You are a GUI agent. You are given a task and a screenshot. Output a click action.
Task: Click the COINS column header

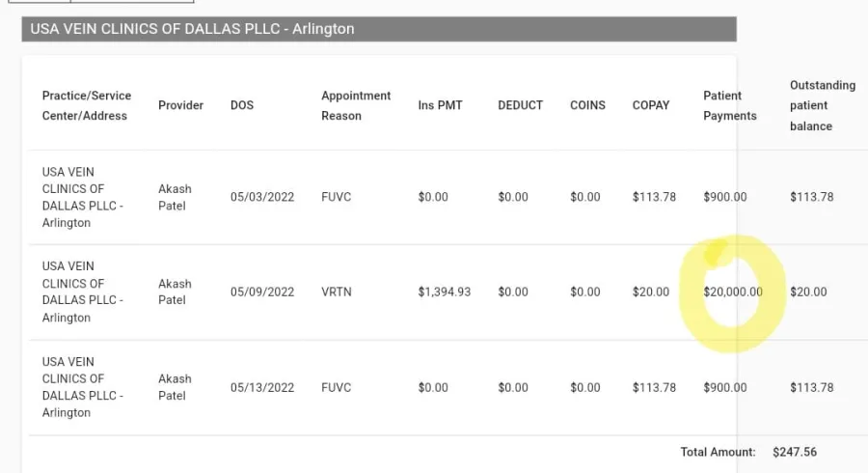click(x=587, y=105)
